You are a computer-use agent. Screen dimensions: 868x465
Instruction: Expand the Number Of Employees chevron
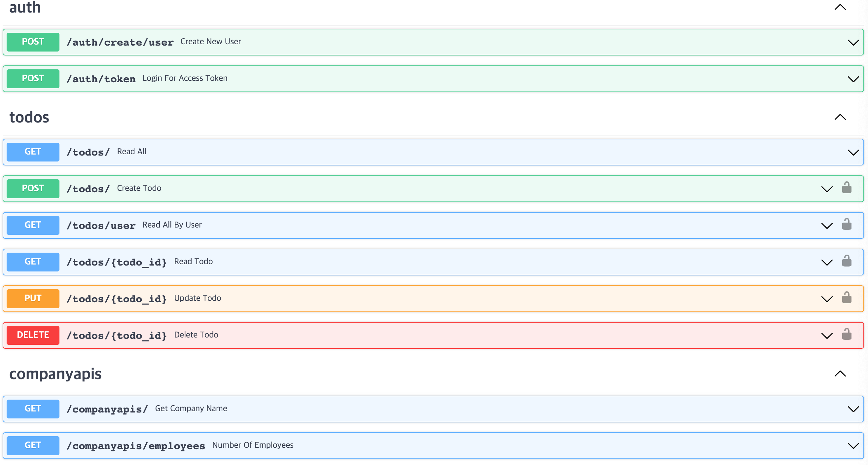(853, 446)
